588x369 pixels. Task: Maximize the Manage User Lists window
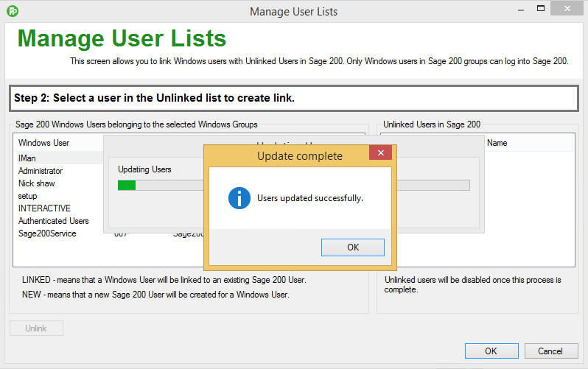[540, 9]
